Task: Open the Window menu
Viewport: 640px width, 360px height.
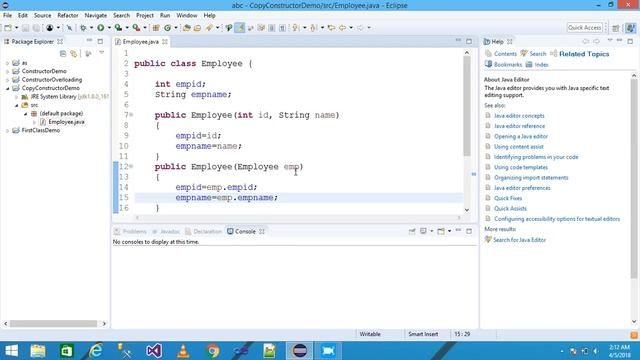Action: click(187, 16)
